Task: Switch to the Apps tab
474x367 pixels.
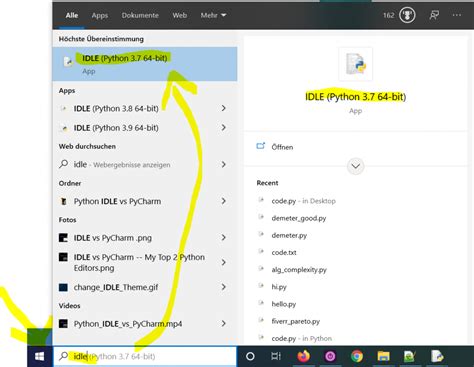Action: pos(100,15)
